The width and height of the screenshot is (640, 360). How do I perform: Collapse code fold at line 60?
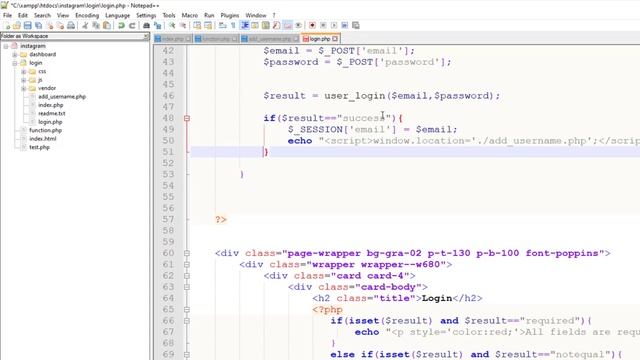[187, 253]
